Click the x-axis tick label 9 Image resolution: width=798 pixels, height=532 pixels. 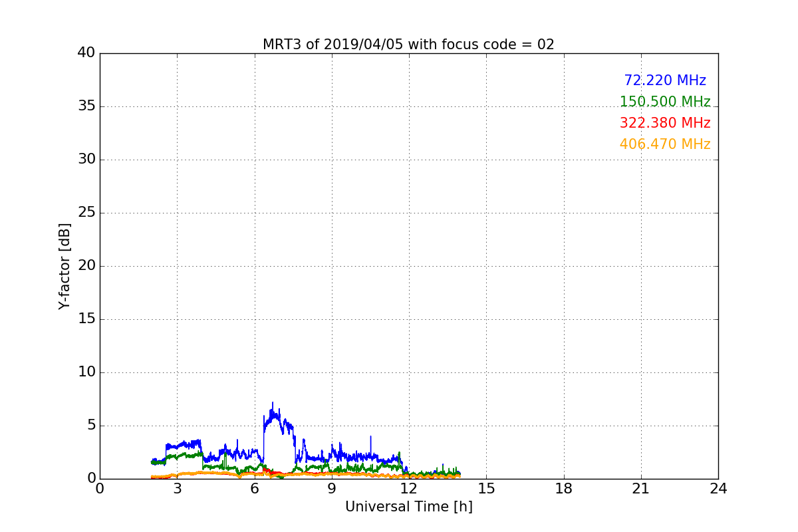[x=331, y=489]
